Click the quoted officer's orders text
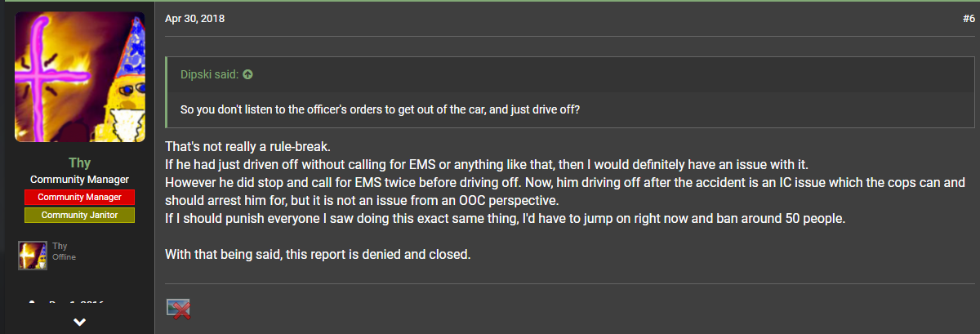The height and width of the screenshot is (334, 980). click(380, 110)
